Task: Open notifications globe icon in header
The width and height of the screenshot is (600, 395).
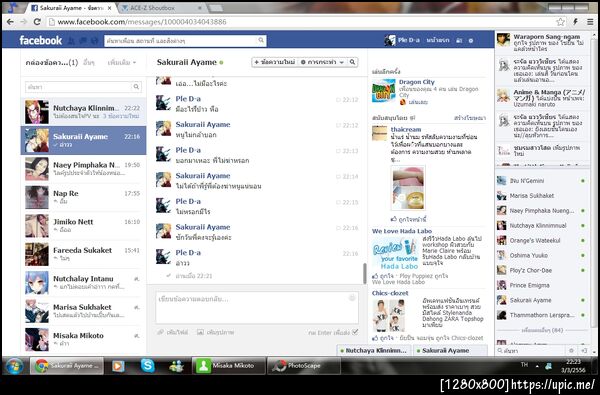Action: click(94, 41)
